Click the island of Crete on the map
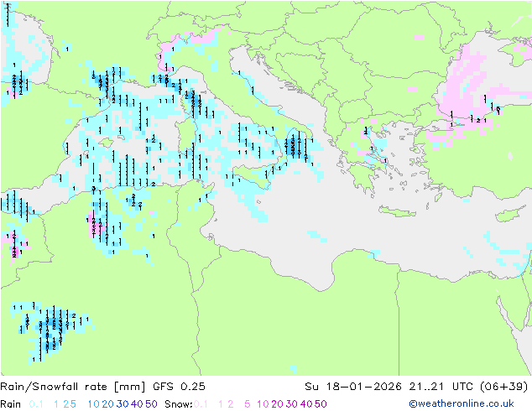This screenshot has height=411, width=532. [x=397, y=211]
